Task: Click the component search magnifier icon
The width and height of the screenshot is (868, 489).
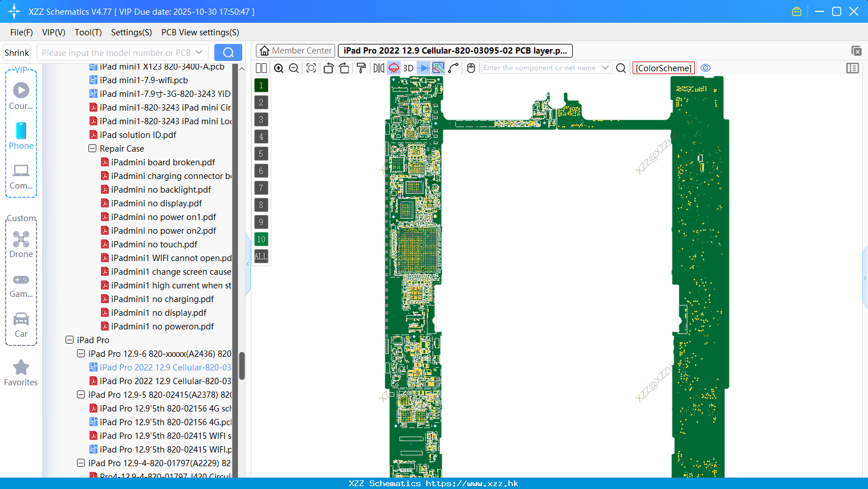Action: pos(621,68)
